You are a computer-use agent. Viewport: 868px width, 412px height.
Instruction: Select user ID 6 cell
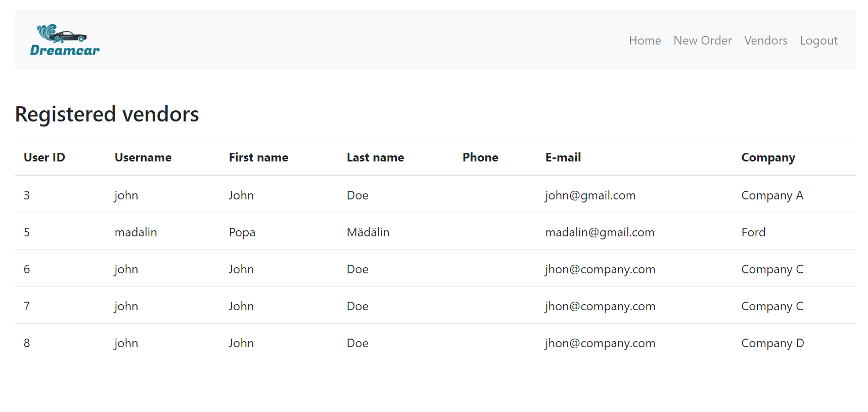coord(27,269)
